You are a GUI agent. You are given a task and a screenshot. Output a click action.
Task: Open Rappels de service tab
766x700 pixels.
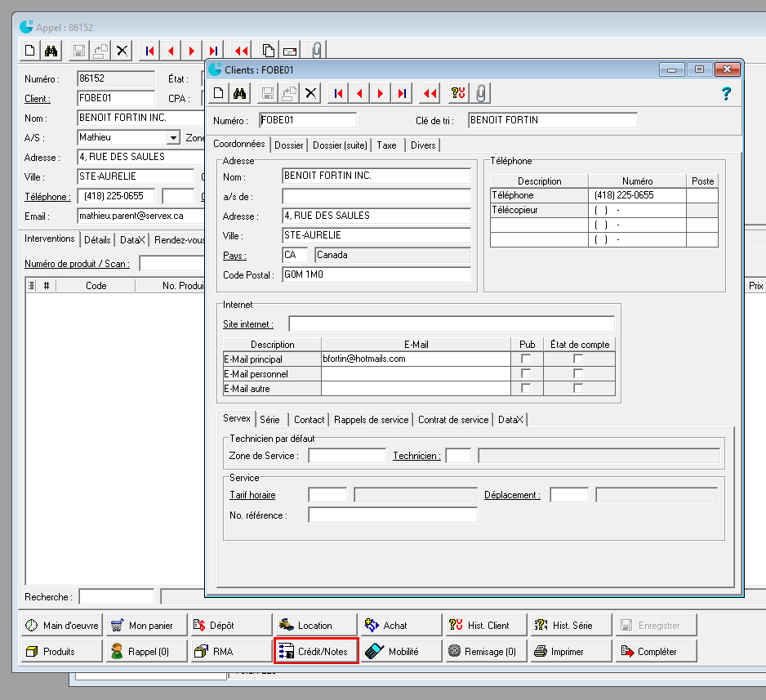click(x=372, y=420)
